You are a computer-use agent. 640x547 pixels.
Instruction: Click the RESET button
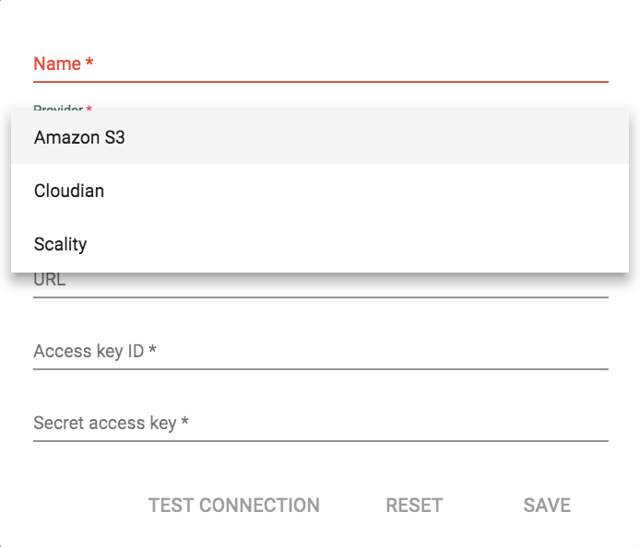pos(414,505)
